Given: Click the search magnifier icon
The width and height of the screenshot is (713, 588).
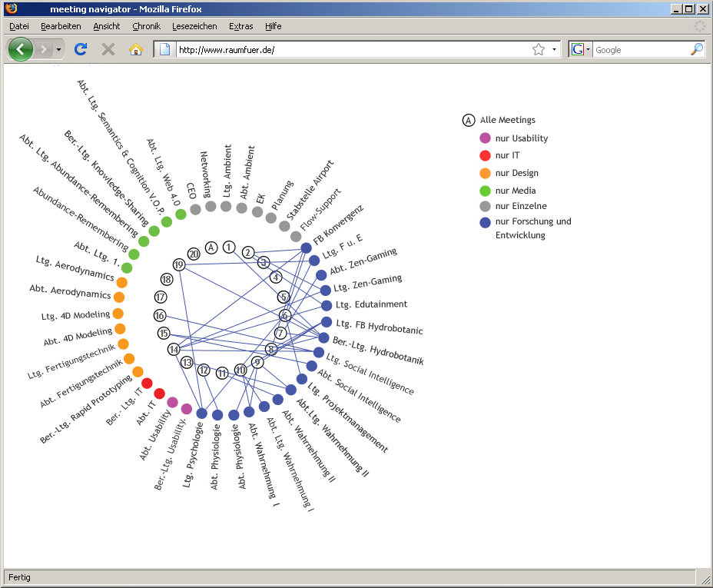Looking at the screenshot, I should [x=696, y=49].
